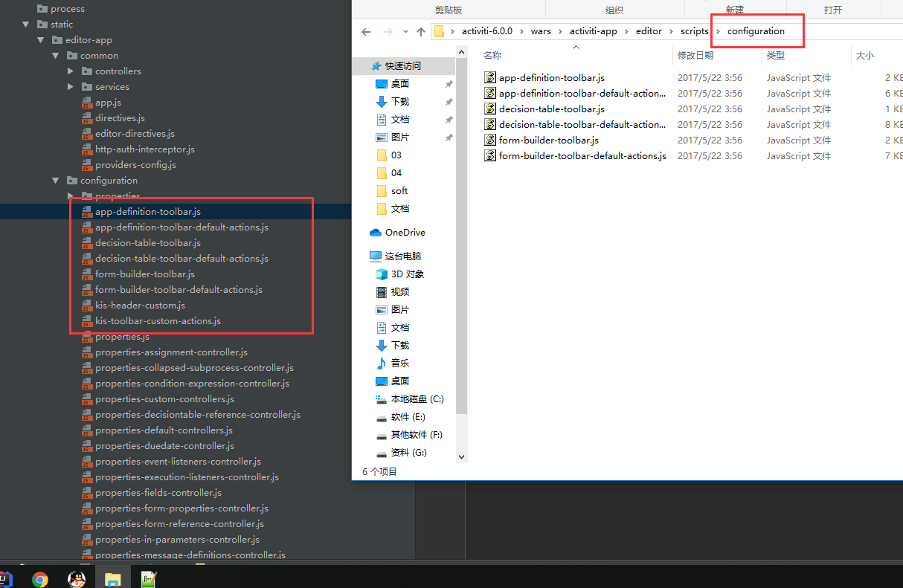Select kis-toolbar-custom-actions.js in IDE tree
The image size is (903, 588).
point(158,321)
